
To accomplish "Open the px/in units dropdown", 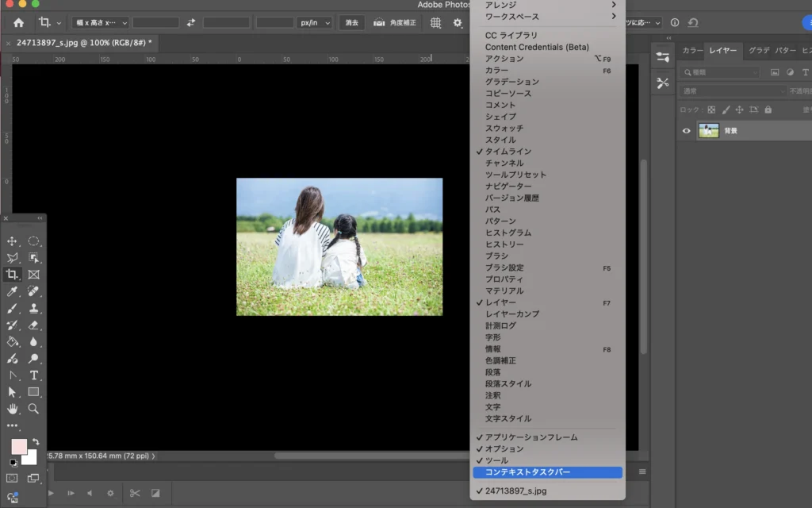I will (316, 23).
